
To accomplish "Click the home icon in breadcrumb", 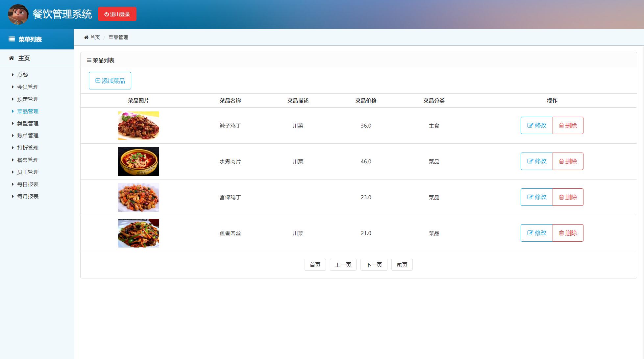I will tap(86, 37).
